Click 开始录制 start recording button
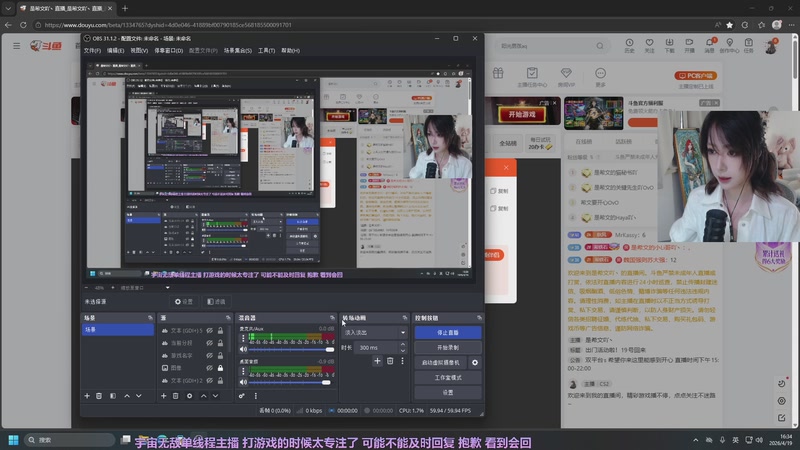 click(448, 347)
